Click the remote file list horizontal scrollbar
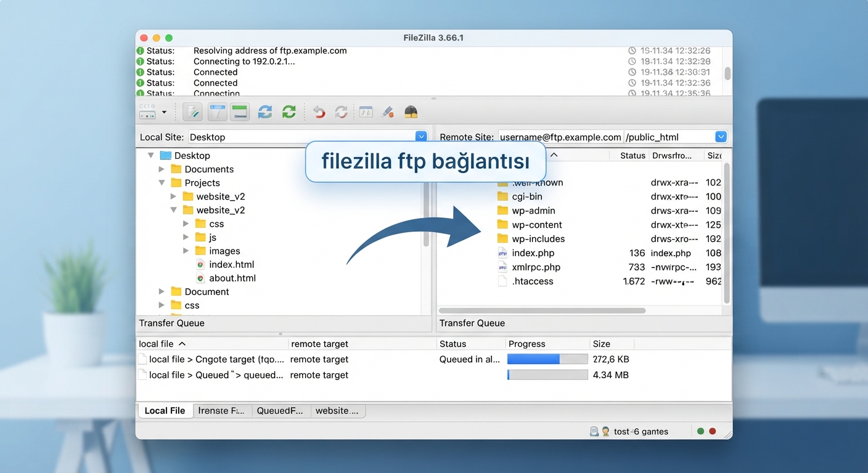This screenshot has width=868, height=473. click(x=542, y=310)
